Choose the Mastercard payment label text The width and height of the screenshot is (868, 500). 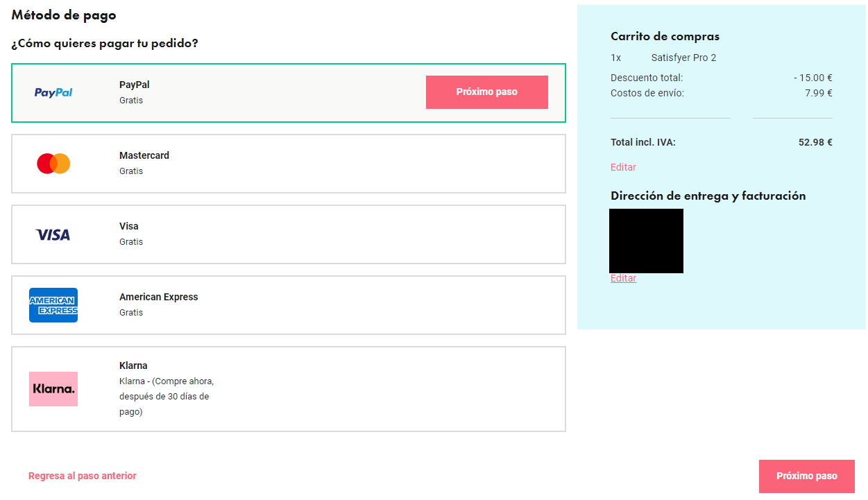tap(144, 155)
